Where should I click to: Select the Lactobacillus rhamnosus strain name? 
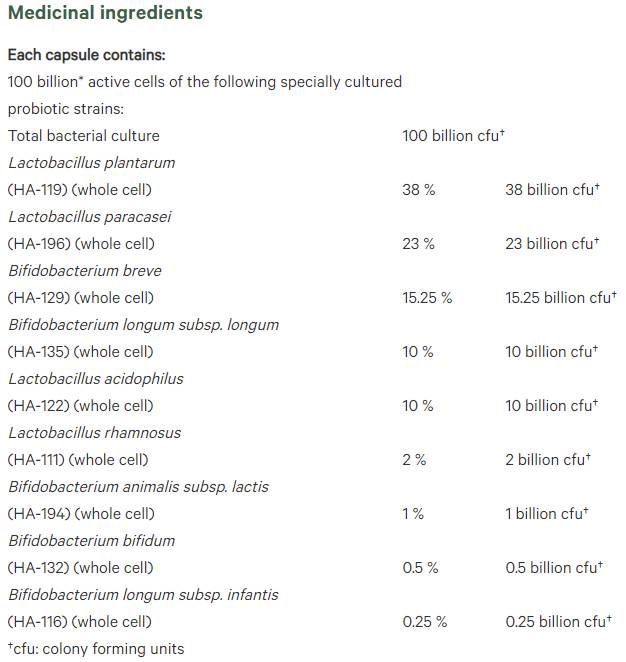pyautogui.click(x=94, y=432)
